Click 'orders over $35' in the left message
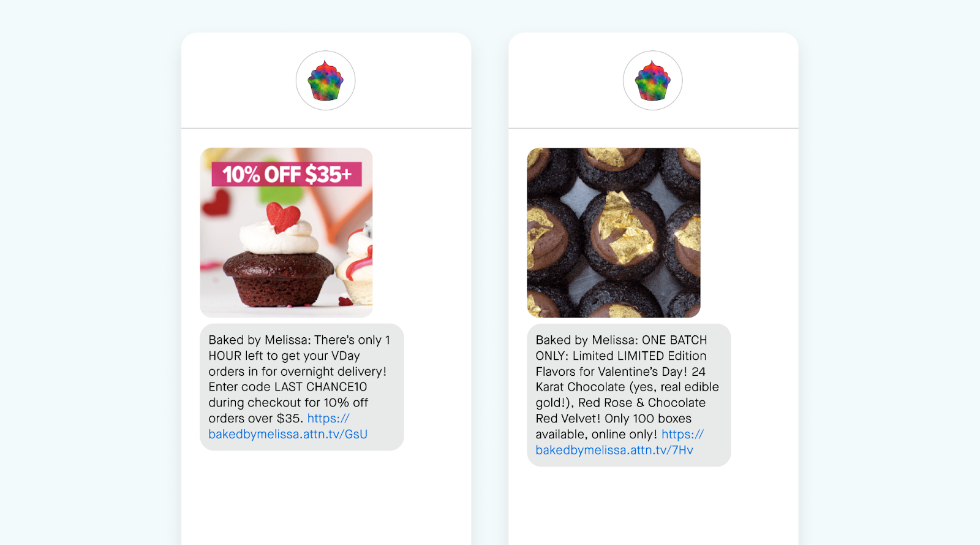980x545 pixels. click(254, 418)
